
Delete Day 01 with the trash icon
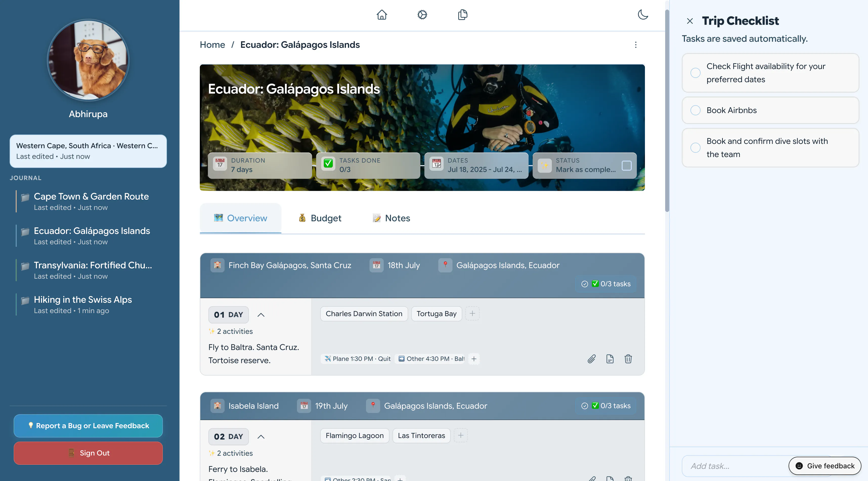click(628, 359)
